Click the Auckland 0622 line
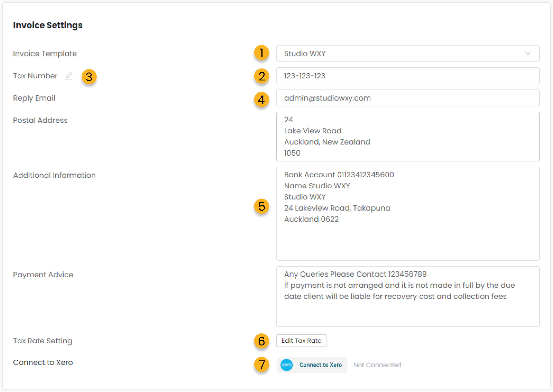 click(x=311, y=219)
